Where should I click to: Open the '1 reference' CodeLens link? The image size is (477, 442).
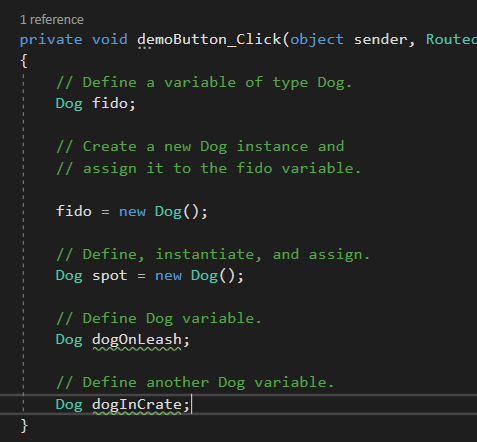(x=52, y=20)
